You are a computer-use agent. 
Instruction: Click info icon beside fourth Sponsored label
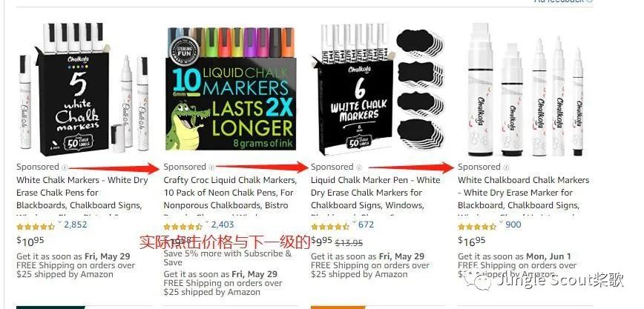tap(506, 167)
